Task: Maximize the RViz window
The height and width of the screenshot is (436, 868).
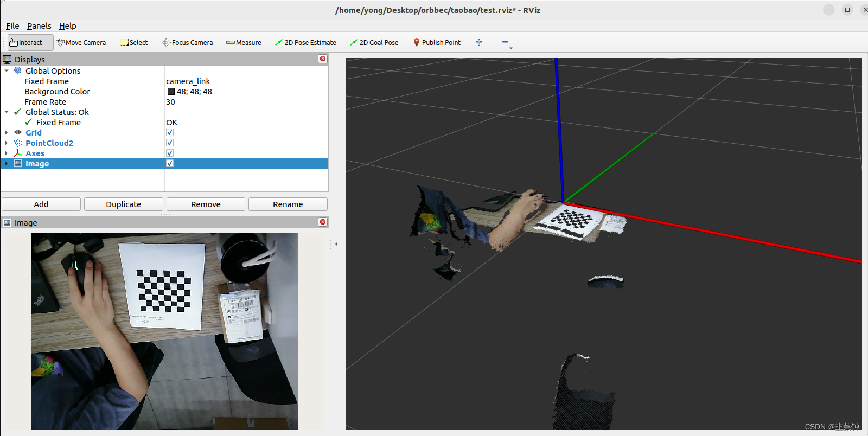Action: tap(847, 10)
